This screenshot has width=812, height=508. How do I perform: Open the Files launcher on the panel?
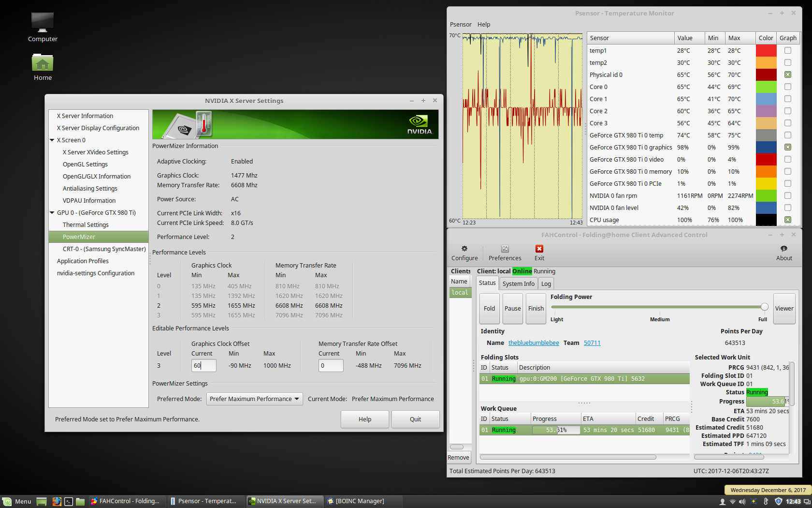[x=80, y=501]
